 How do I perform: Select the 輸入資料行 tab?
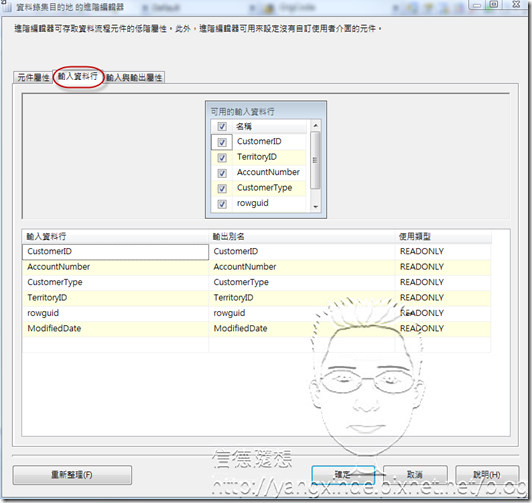coord(78,77)
